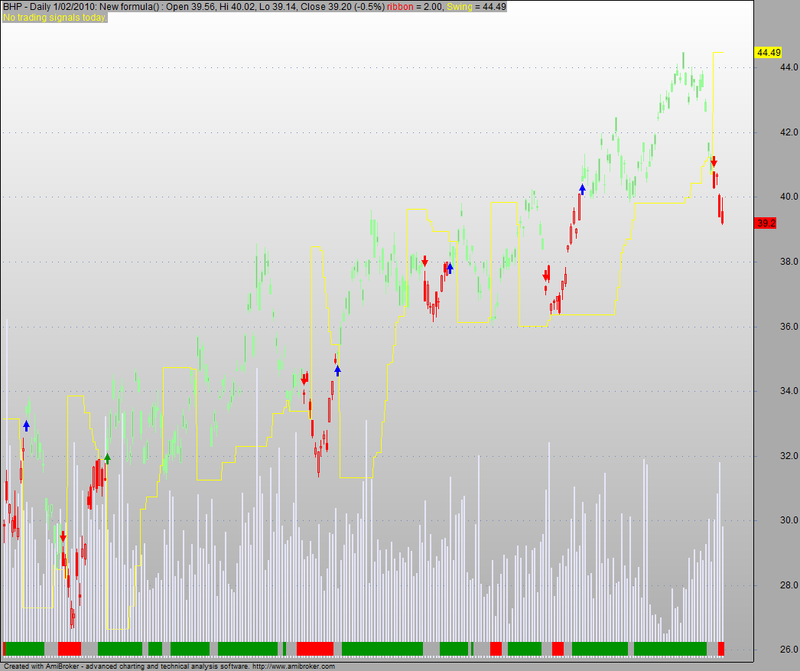Click the 'BHP - Daily 1/02/2010' chart title text

click(51, 7)
